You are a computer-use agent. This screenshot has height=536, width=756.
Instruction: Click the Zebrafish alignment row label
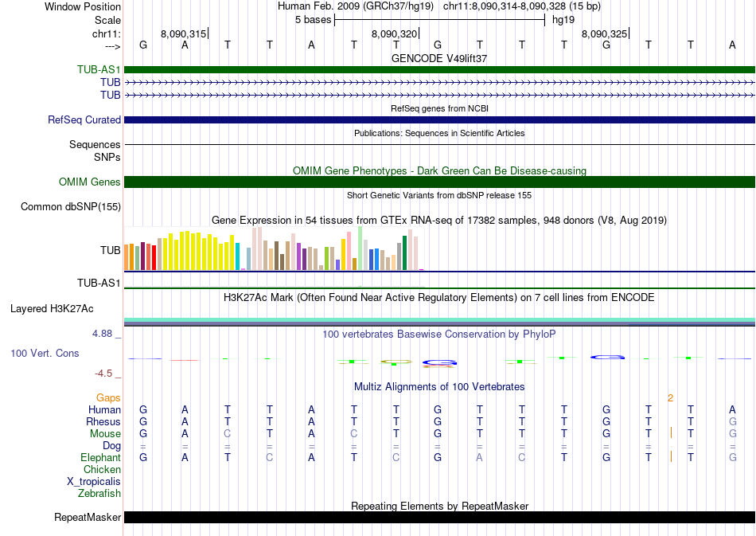pos(99,494)
